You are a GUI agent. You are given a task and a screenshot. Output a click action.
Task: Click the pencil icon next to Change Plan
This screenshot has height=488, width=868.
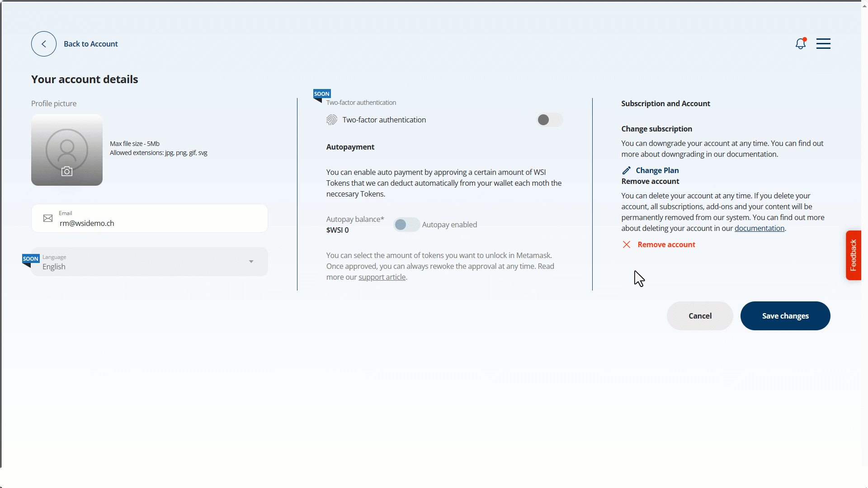pos(627,170)
